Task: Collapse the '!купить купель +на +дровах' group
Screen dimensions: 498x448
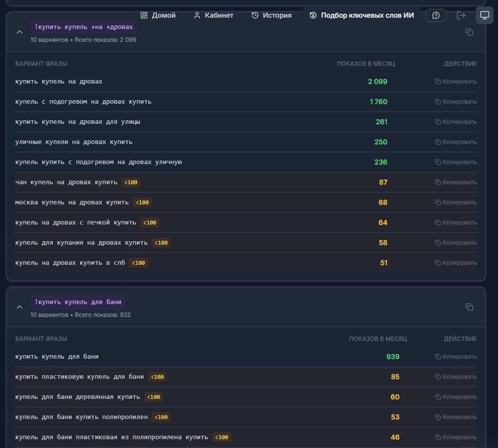Action: coord(19,32)
